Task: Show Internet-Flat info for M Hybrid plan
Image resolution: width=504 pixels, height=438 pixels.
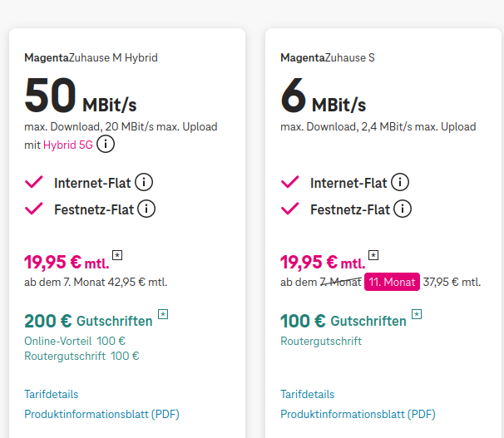Action: [x=144, y=183]
